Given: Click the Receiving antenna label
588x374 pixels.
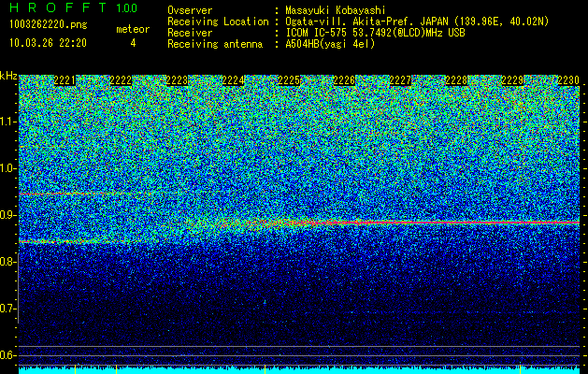Looking at the screenshot, I should (x=215, y=44).
